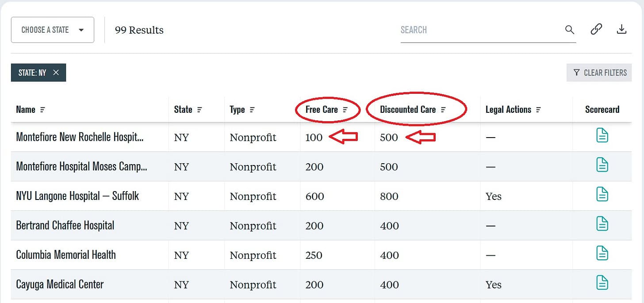Open scorecard for Columbia Memorial Health

602,253
